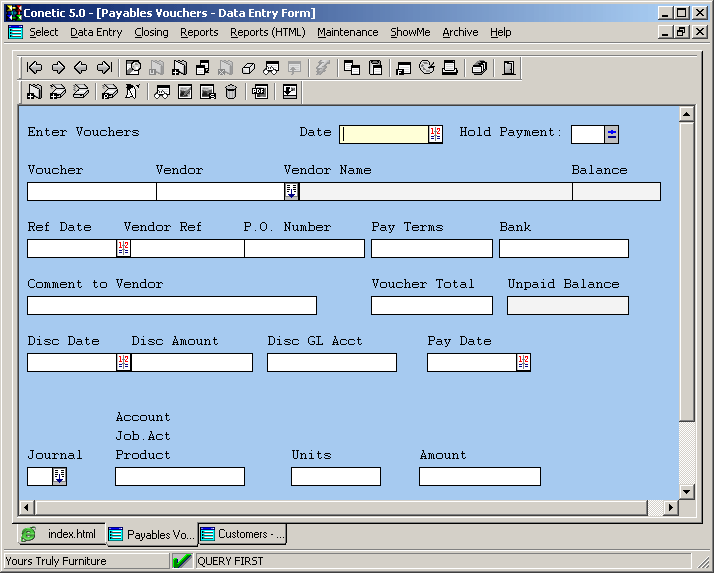Click the printer icon in toolbar
Viewport: 714px width, 573px height.
(x=450, y=68)
